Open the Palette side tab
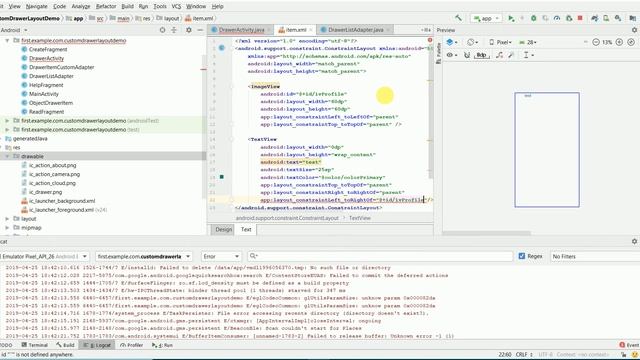Screen dimensions: 640x360 tap(438, 53)
